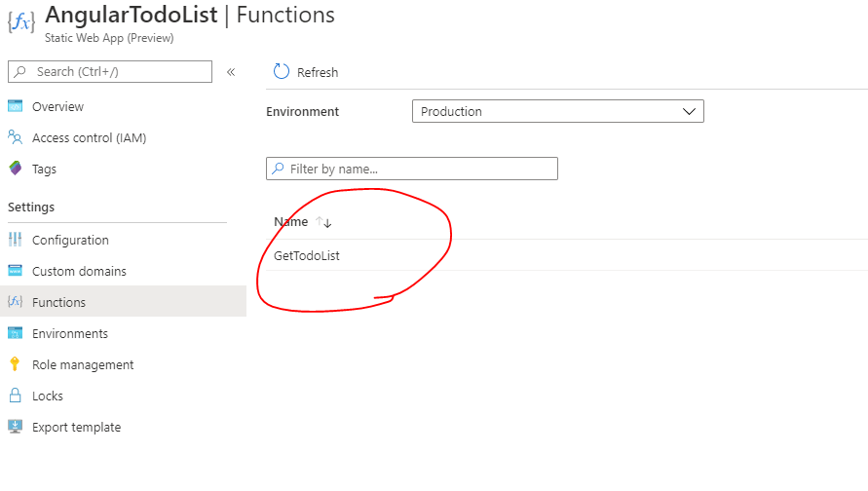
Task: Focus the Filter by name field
Action: pyautogui.click(x=419, y=169)
